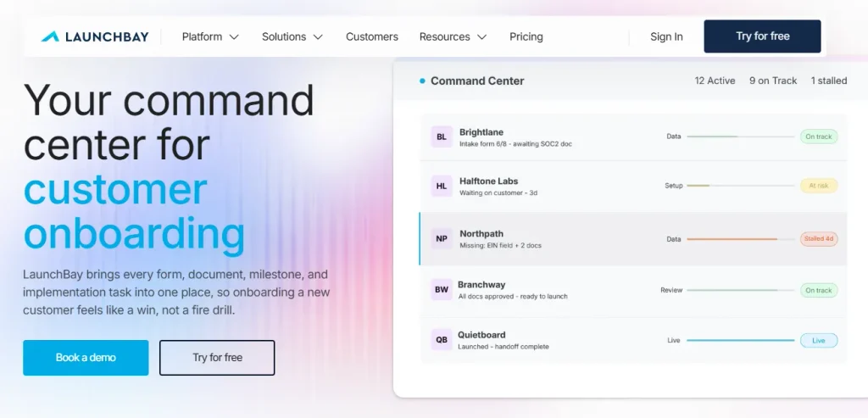Viewport: 868px width, 418px height.
Task: Click Branchway's On track badge
Action: (819, 290)
